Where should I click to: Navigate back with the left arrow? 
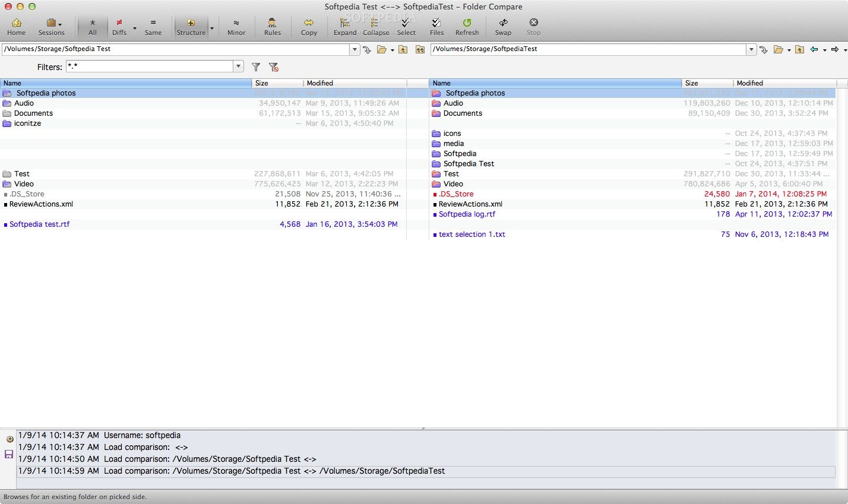[x=815, y=49]
